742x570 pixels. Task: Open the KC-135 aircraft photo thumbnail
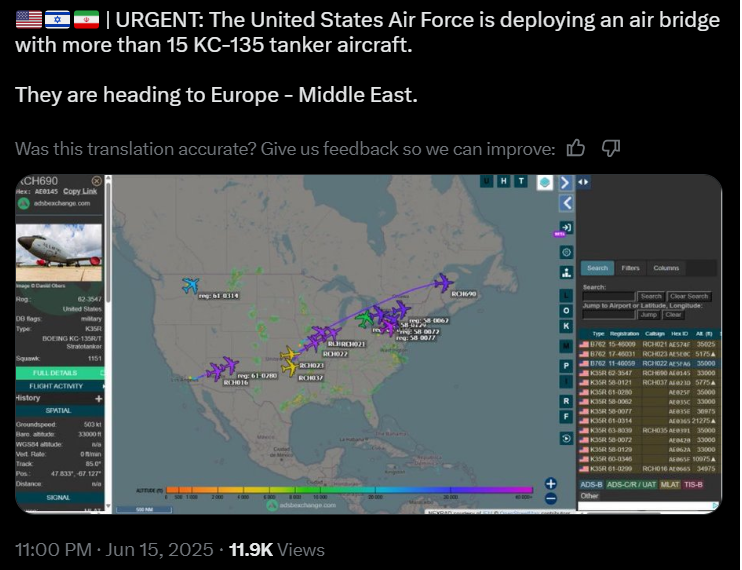tap(59, 253)
